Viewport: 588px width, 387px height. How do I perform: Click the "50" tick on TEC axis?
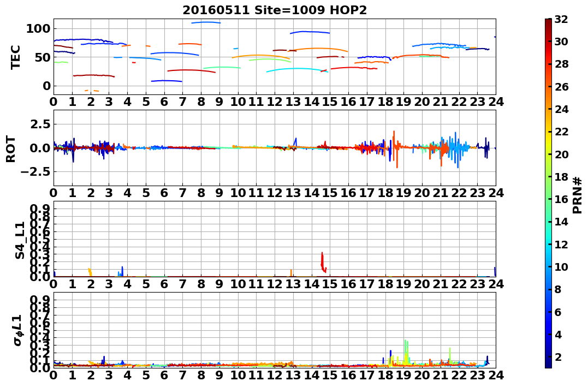[x=42, y=57]
